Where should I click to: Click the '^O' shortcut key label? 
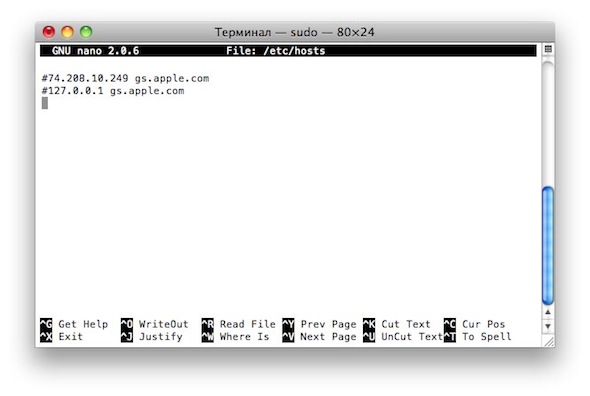click(x=127, y=324)
